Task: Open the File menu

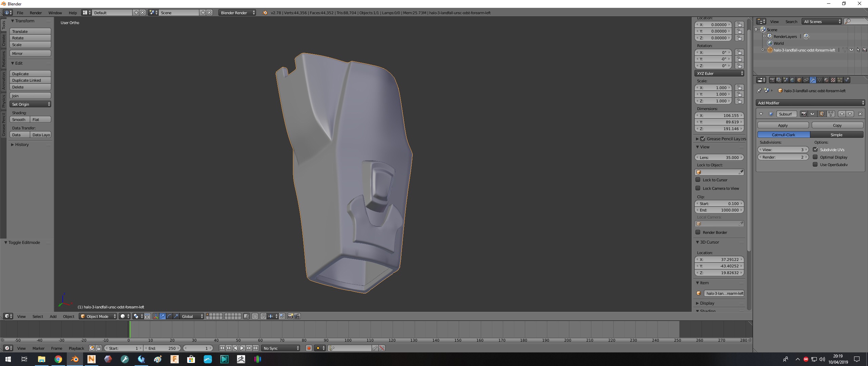Action: (20, 13)
